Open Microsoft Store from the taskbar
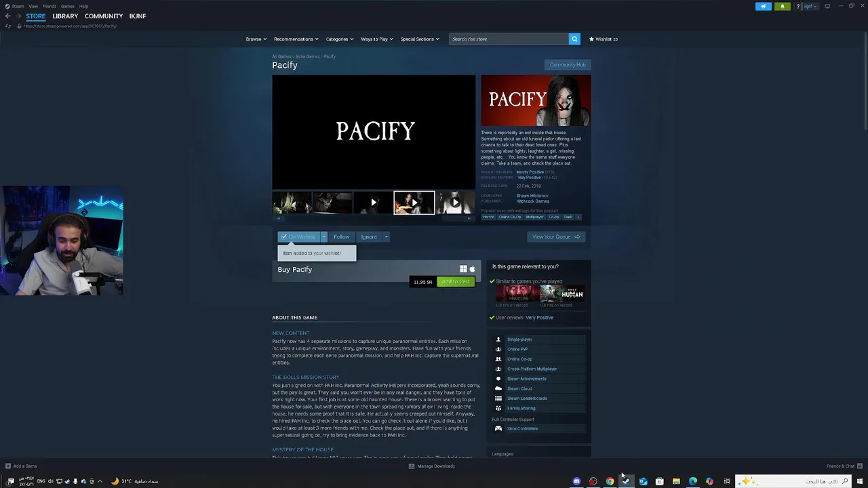This screenshot has height=488, width=868. click(659, 481)
